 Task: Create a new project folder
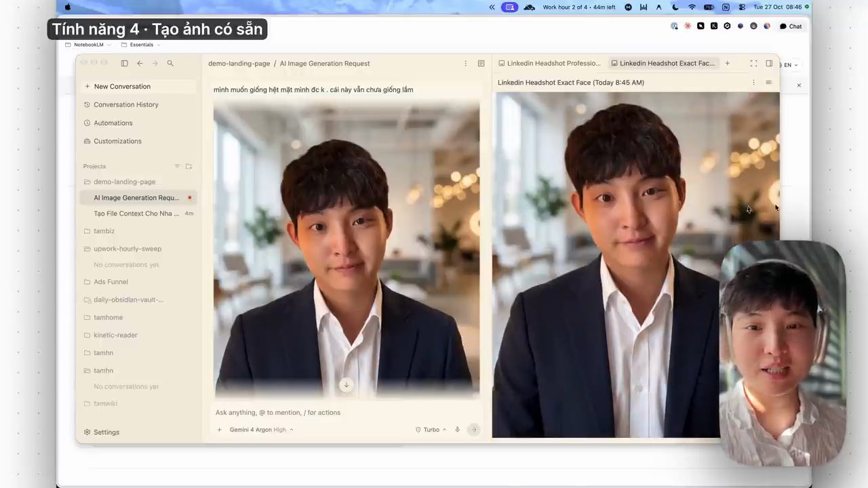tap(189, 166)
